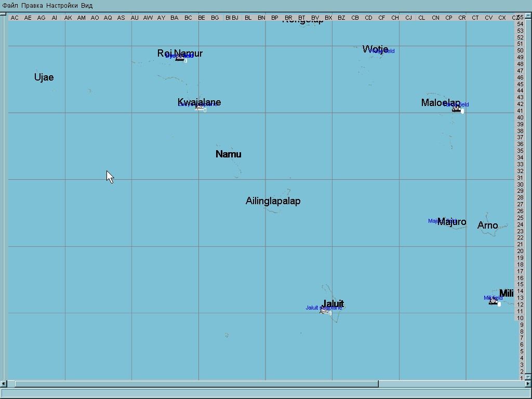Select the Kwajalane seaplane base icon
This screenshot has width=532, height=399.
pos(199,108)
